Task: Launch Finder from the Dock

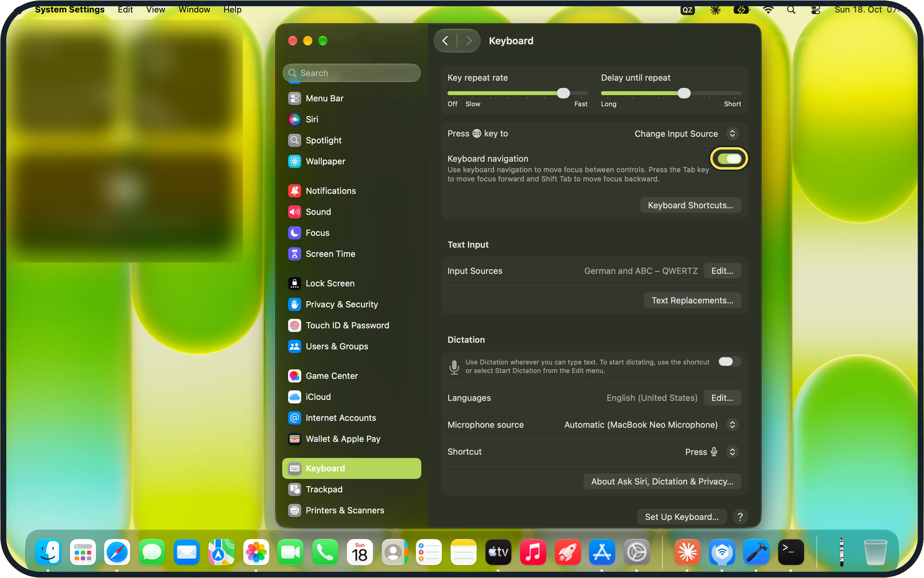Action: pos(48,552)
